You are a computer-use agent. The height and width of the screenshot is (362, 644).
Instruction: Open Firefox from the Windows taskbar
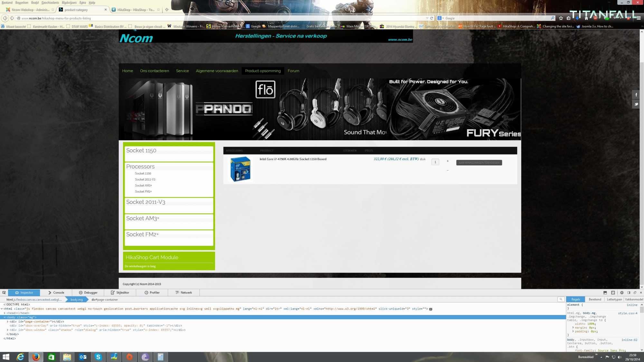pyautogui.click(x=36, y=357)
